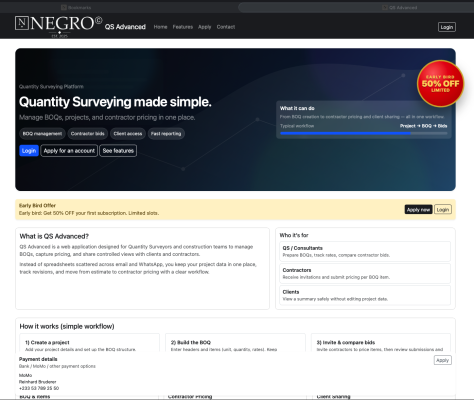Click the What it can do card heading
The width and height of the screenshot is (474, 400).
297,108
